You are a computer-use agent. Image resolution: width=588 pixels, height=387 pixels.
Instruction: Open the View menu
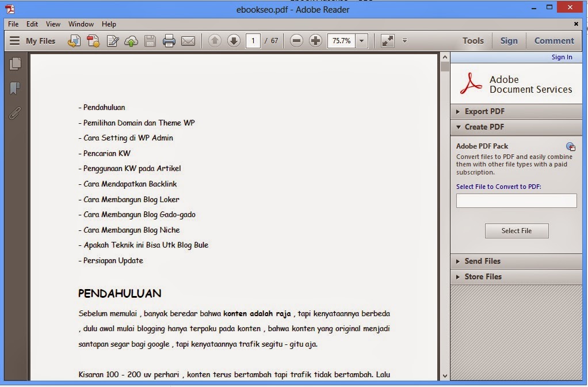[x=53, y=24]
